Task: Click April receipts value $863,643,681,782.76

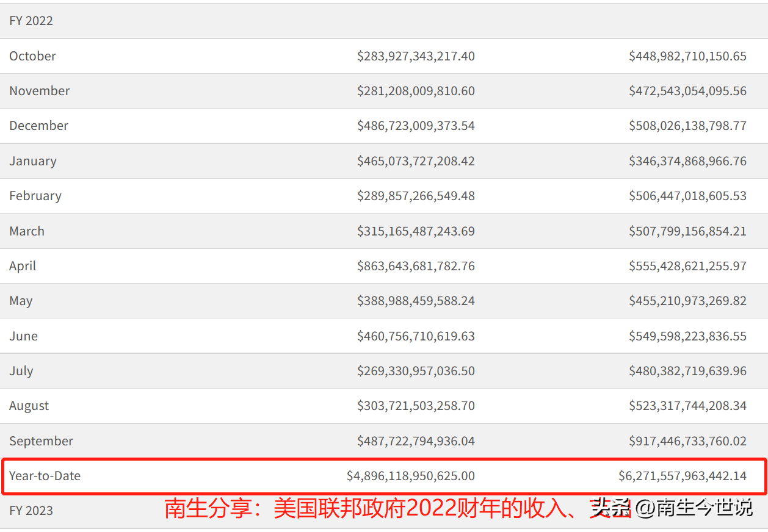Action: tap(416, 266)
